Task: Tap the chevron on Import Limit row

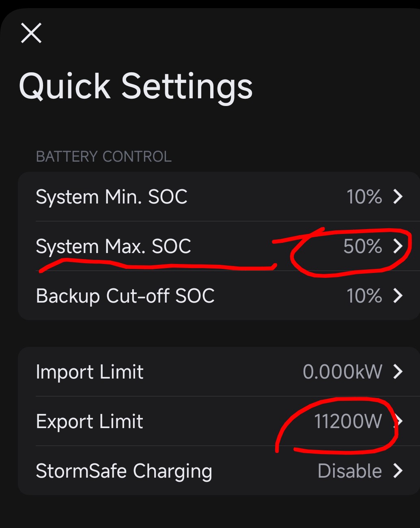Action: (398, 372)
